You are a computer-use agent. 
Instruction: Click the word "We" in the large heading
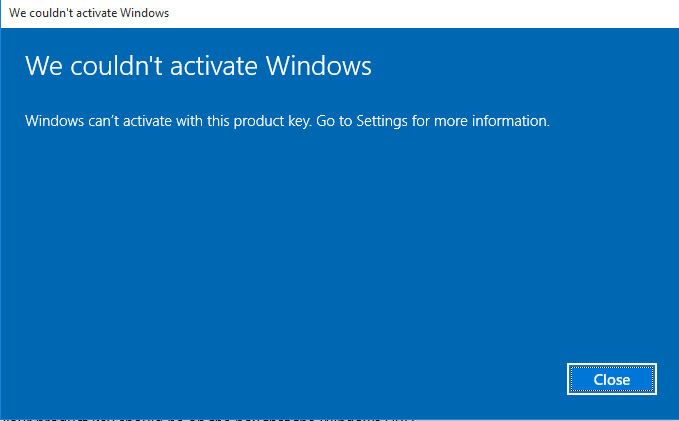tap(42, 67)
